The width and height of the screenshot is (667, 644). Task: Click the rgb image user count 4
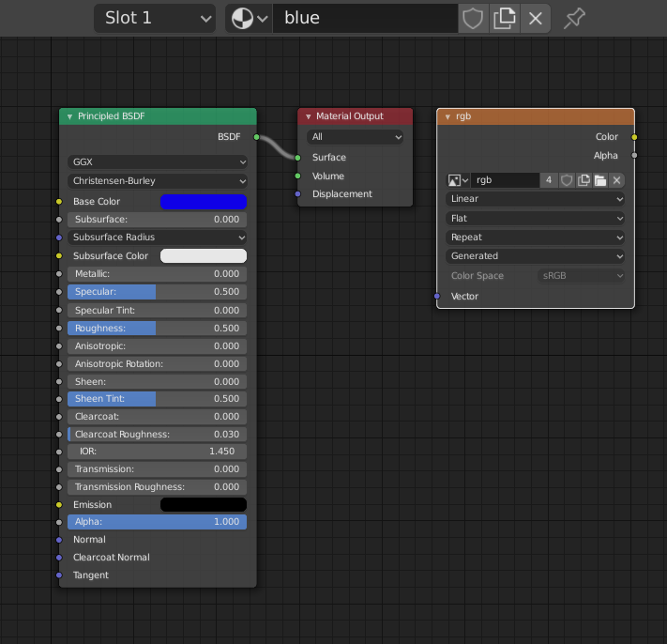pos(549,180)
